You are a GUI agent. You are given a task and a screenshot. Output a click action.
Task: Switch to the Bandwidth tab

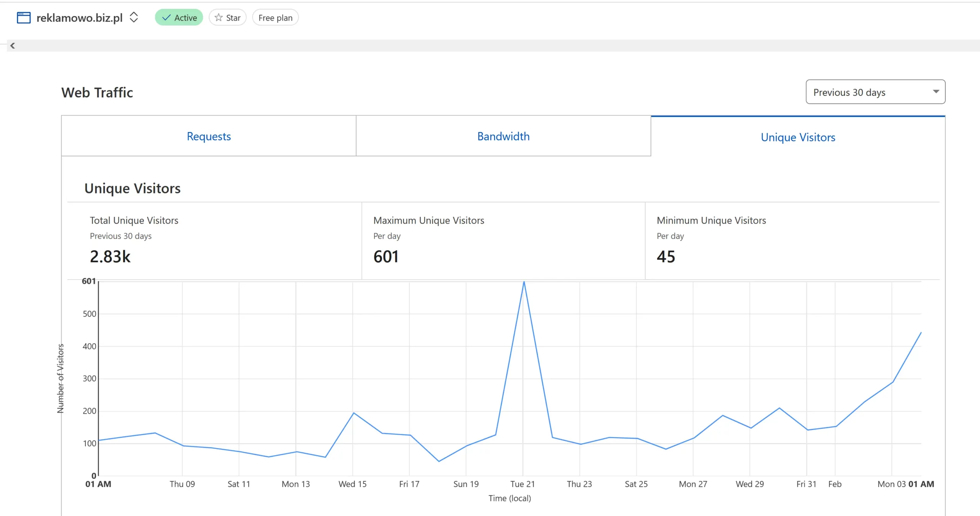pyautogui.click(x=503, y=136)
